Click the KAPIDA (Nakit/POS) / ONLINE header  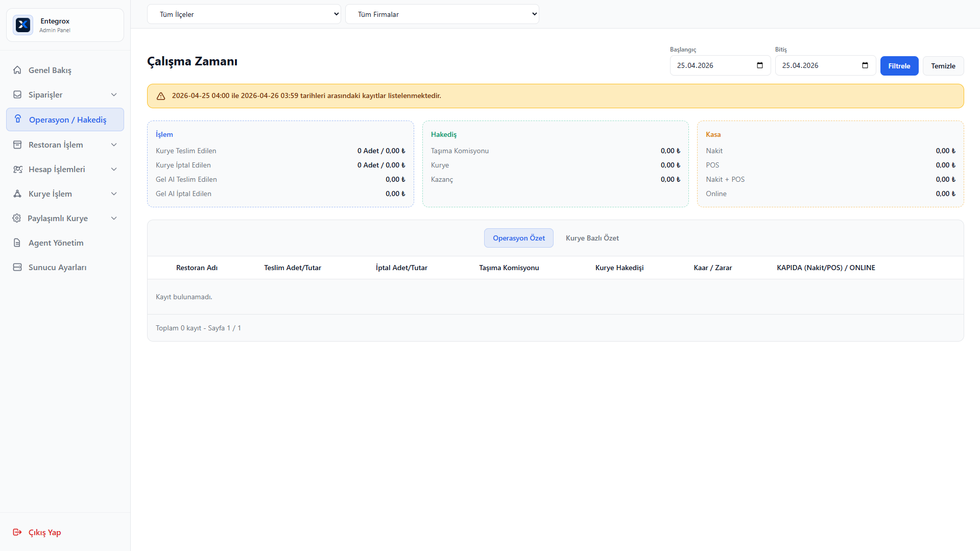point(826,268)
